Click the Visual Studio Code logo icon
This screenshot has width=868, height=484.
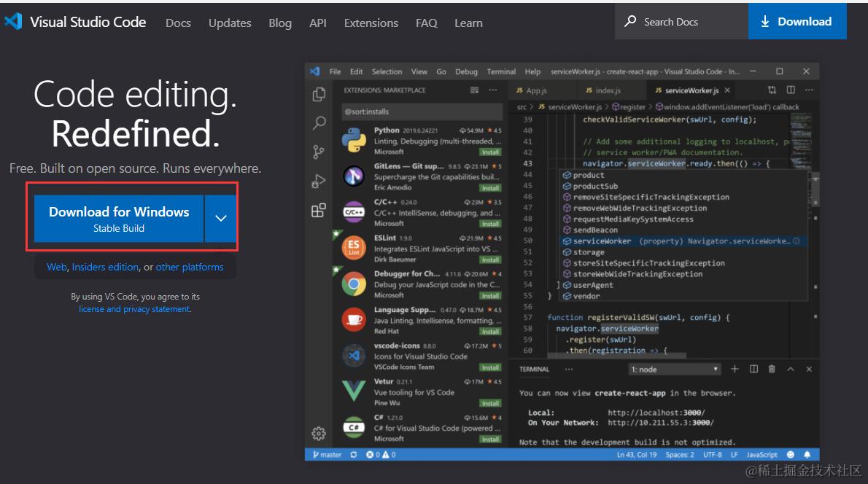coord(13,22)
